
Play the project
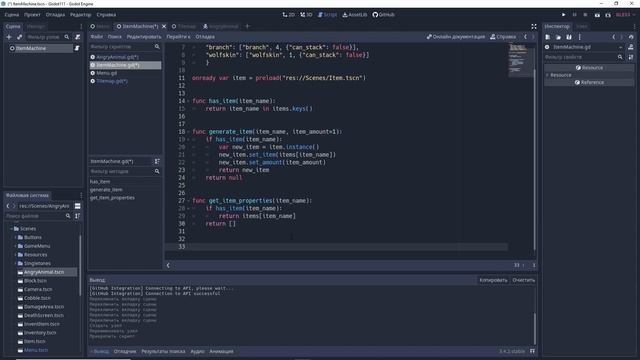tap(564, 15)
